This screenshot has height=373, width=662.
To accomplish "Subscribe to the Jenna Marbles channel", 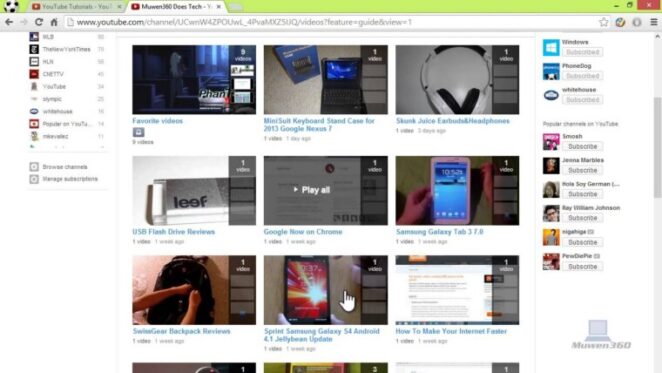I will [x=582, y=170].
